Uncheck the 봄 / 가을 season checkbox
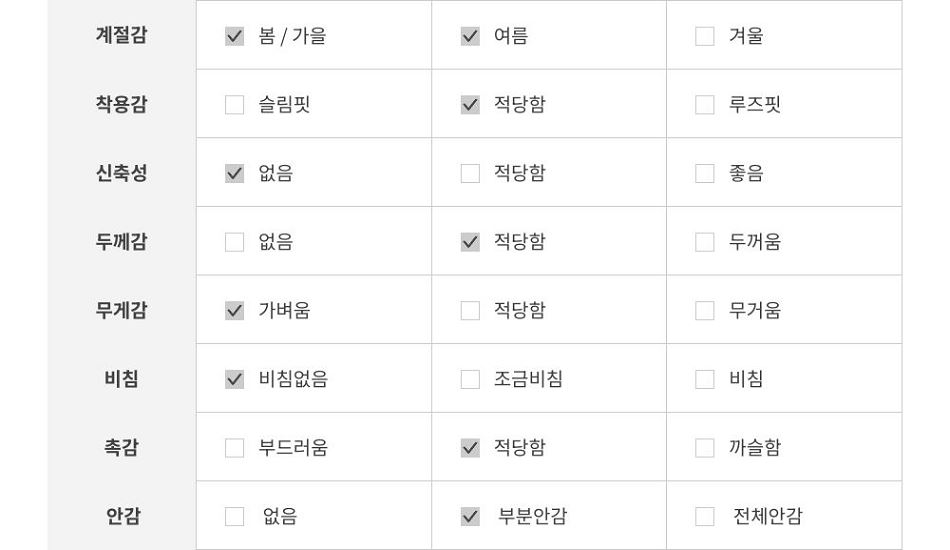950x550 pixels. point(234,36)
